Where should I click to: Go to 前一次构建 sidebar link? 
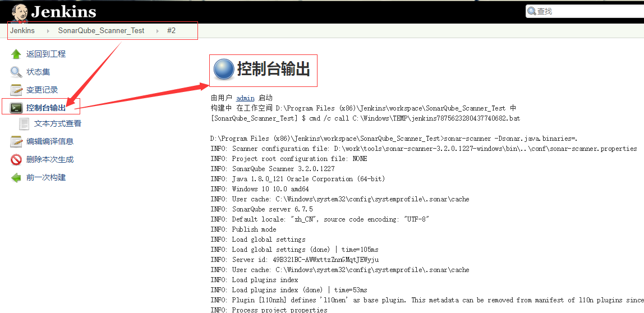(46, 177)
